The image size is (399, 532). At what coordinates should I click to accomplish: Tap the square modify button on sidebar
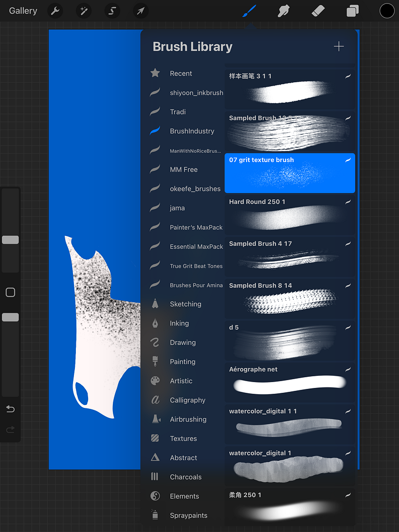coord(11,292)
